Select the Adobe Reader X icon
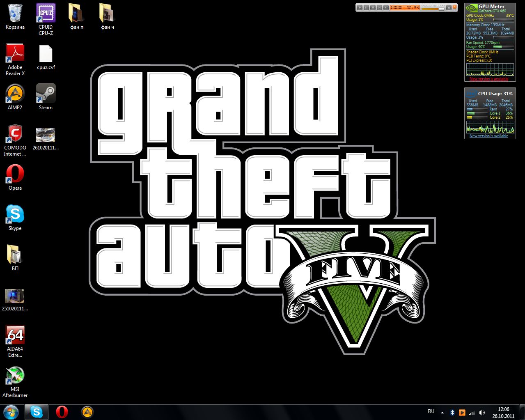Screen dimensions: 525x420 (x=15, y=53)
